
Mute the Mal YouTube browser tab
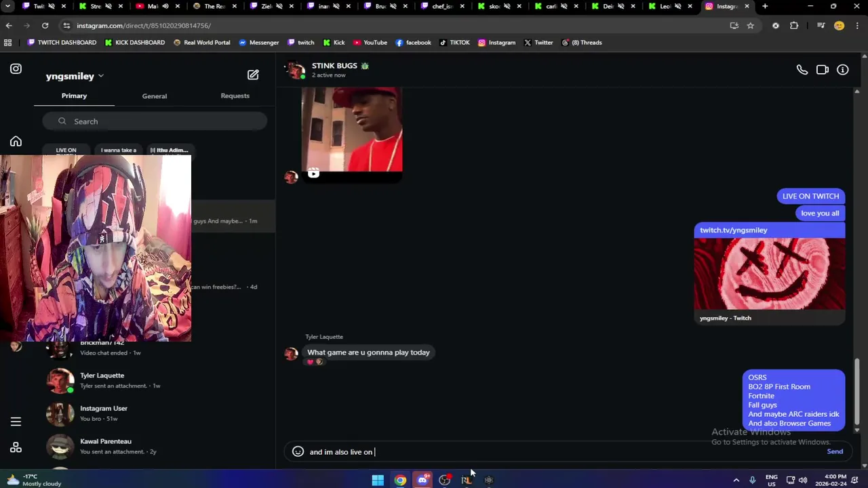coord(165,6)
